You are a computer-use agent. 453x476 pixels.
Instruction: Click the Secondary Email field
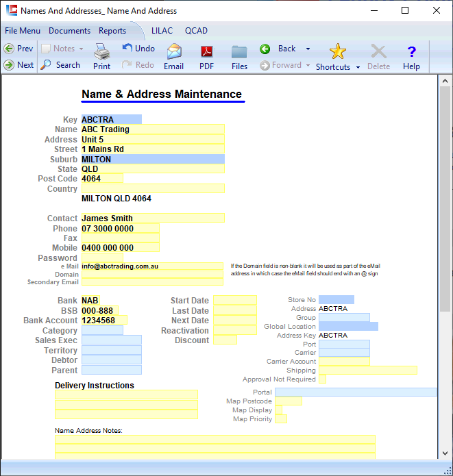click(x=153, y=282)
